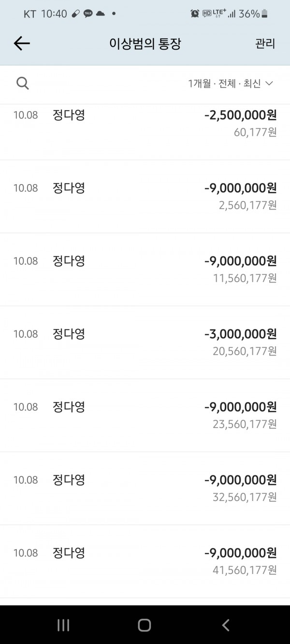The image size is (290, 644).
Task: Tap the alarm icon in status bar
Action: pyautogui.click(x=195, y=14)
